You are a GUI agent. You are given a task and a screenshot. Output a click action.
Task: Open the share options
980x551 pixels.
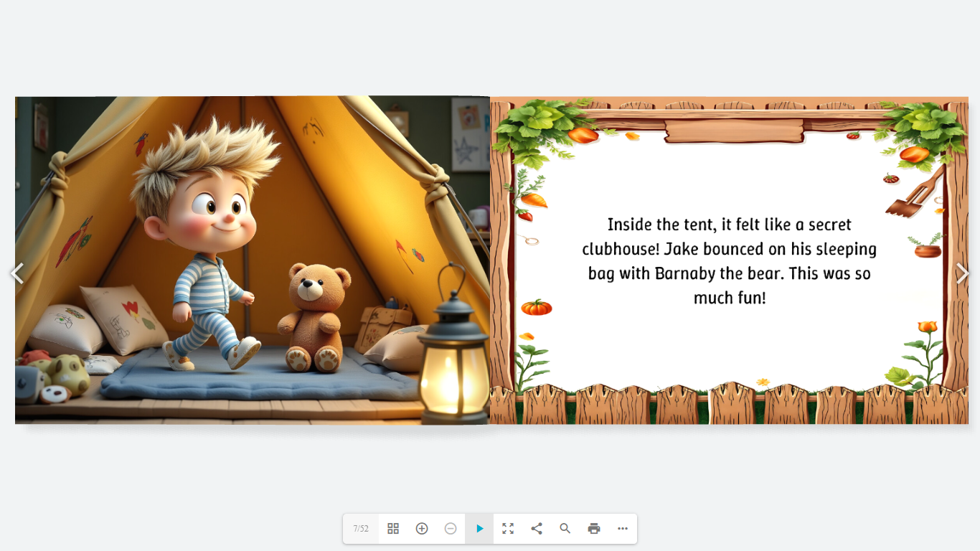pyautogui.click(x=537, y=529)
